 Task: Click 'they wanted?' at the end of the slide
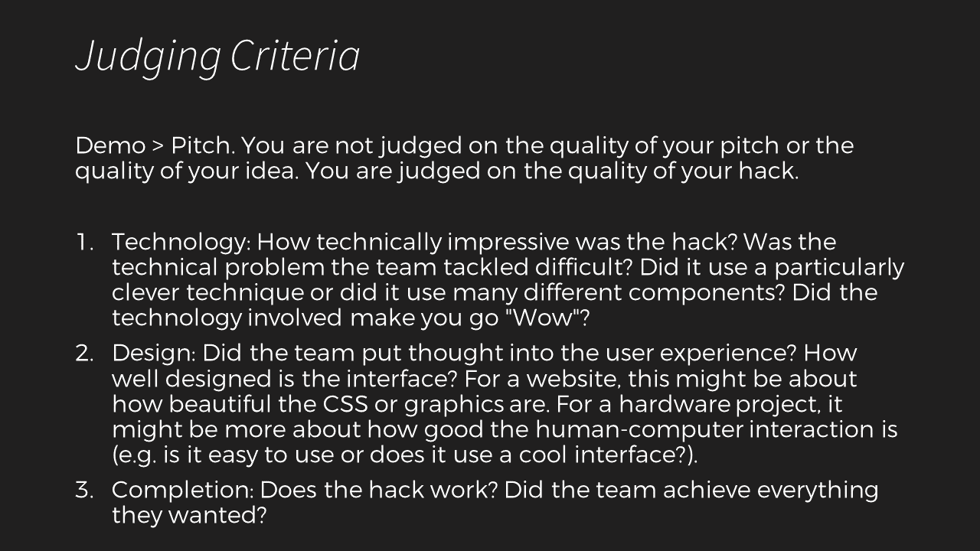coord(189,516)
